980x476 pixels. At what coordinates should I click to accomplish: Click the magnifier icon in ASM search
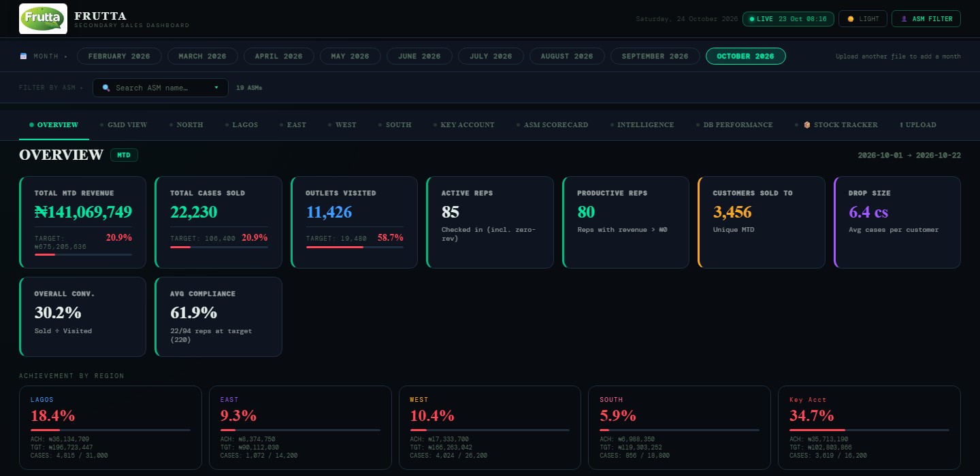(106, 88)
